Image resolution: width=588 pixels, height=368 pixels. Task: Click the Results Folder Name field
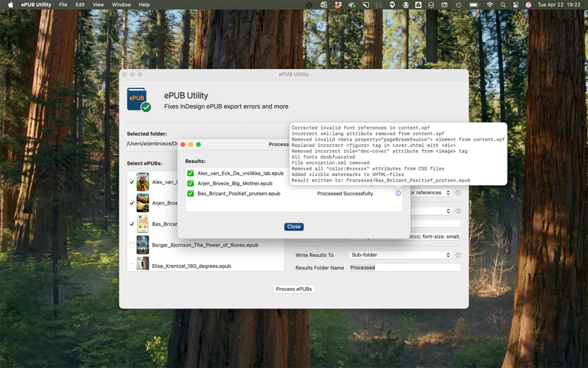coord(405,268)
